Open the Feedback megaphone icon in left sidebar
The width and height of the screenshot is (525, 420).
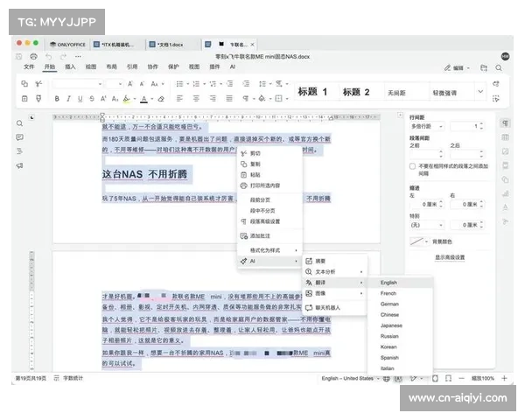tap(20, 165)
